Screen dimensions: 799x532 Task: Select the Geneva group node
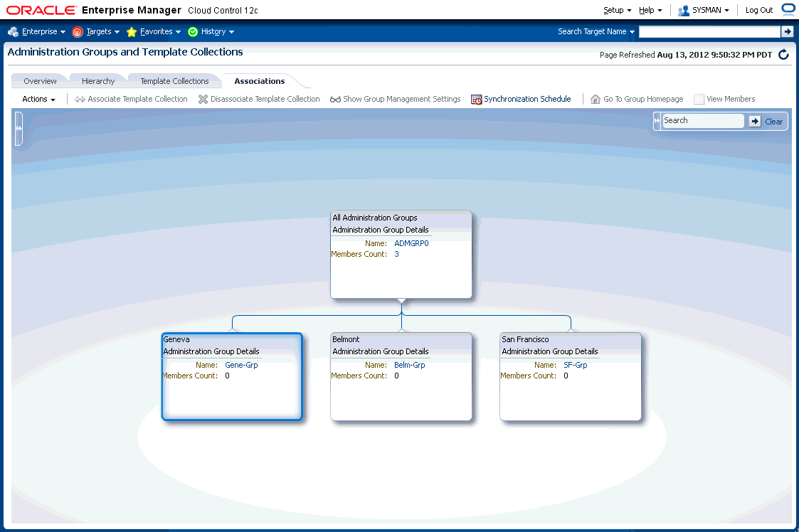coord(232,376)
